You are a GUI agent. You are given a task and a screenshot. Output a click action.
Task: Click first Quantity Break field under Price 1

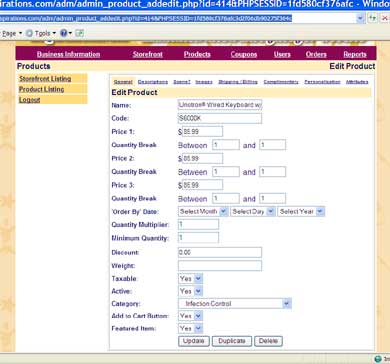click(x=226, y=145)
